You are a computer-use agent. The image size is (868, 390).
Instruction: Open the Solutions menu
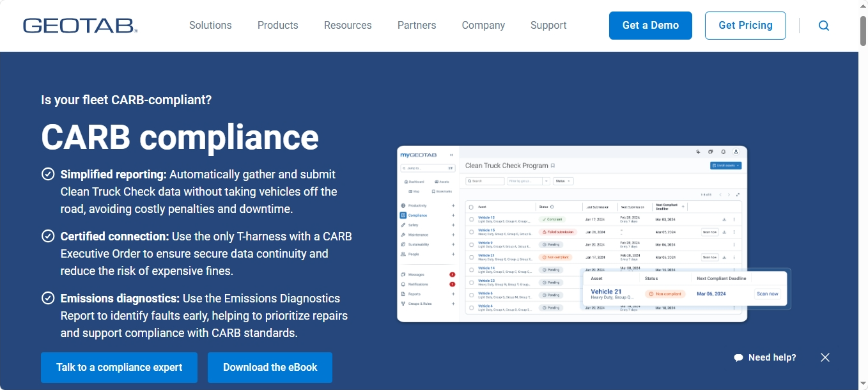pyautogui.click(x=210, y=26)
